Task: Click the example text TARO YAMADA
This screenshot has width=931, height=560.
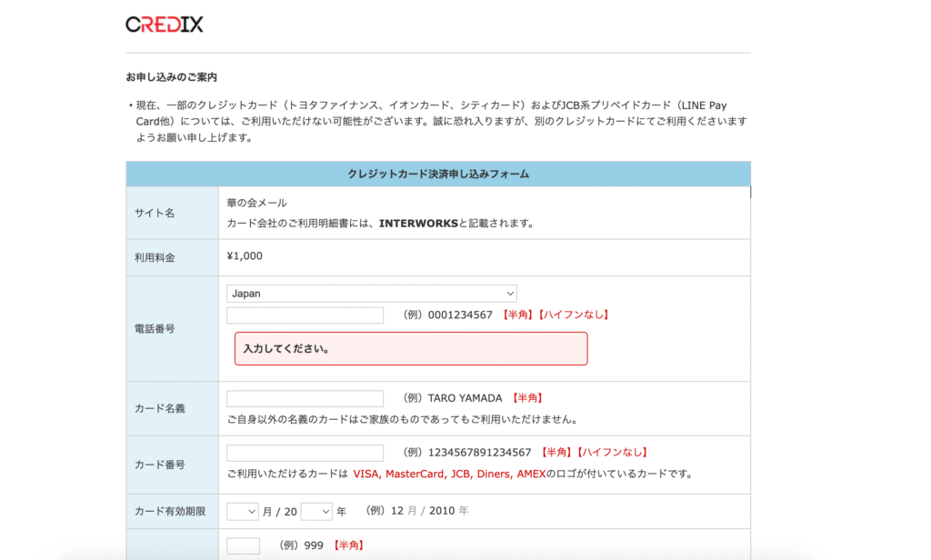Action: 465,398
